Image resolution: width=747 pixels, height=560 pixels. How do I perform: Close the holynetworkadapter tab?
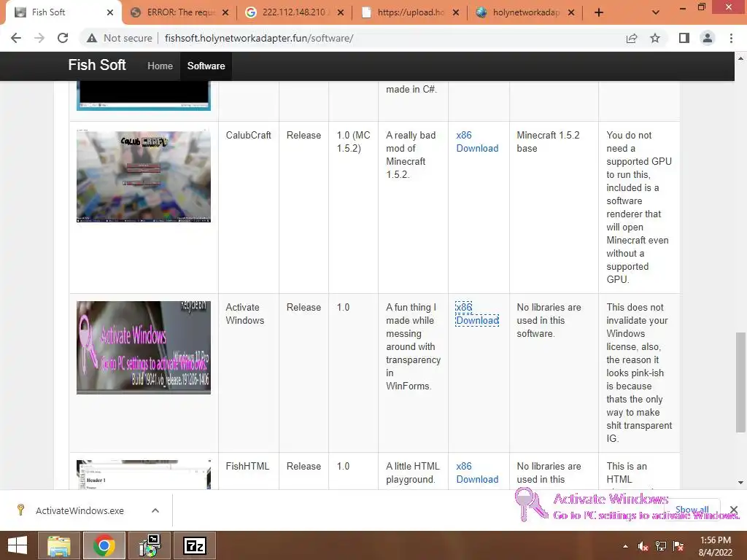click(571, 12)
